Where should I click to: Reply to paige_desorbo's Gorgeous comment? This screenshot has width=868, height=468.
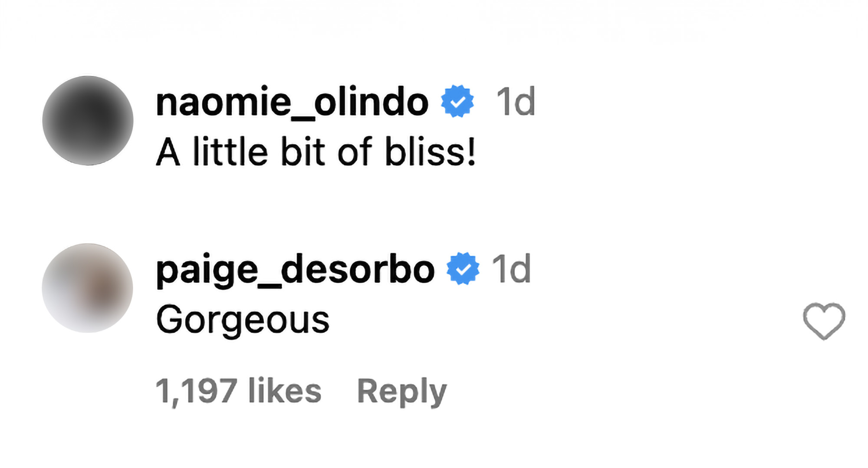(x=401, y=391)
